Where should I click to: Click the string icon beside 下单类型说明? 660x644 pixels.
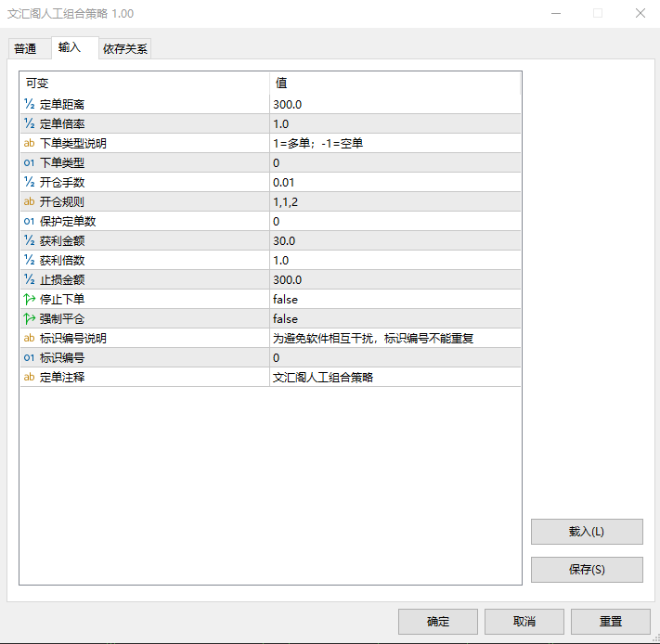pos(29,144)
